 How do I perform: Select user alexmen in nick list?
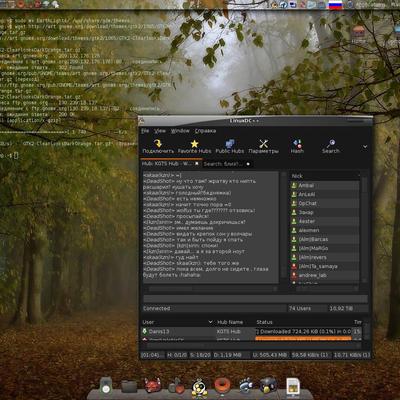324,230
